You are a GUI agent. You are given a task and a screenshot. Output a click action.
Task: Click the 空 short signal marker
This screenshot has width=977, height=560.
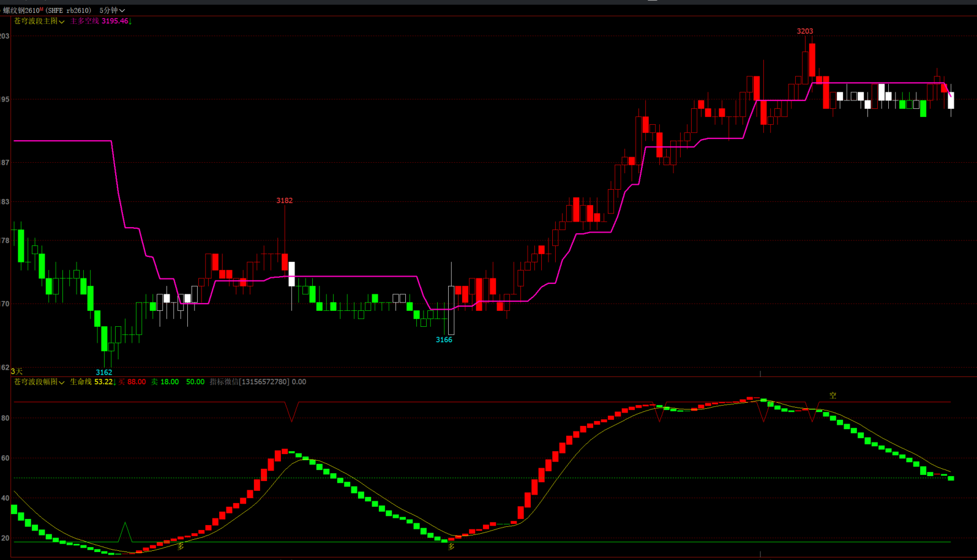[833, 396]
